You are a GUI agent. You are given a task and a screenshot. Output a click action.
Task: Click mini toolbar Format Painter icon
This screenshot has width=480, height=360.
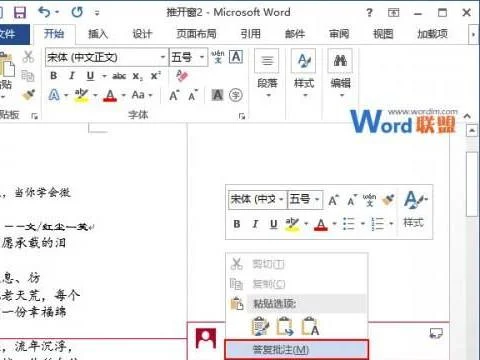pos(388,200)
